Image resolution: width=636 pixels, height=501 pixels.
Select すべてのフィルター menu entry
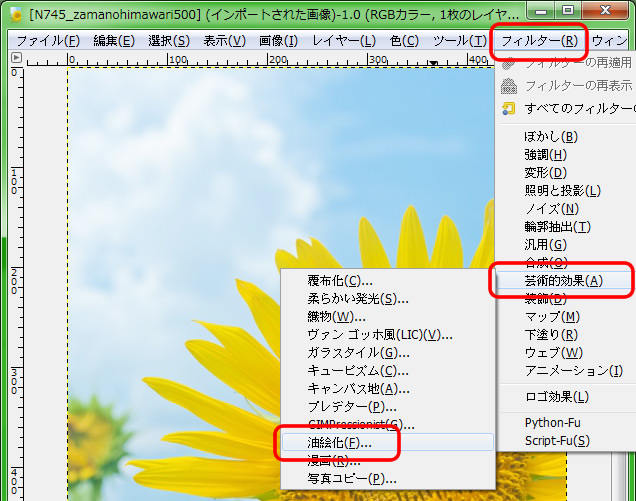pos(567,109)
